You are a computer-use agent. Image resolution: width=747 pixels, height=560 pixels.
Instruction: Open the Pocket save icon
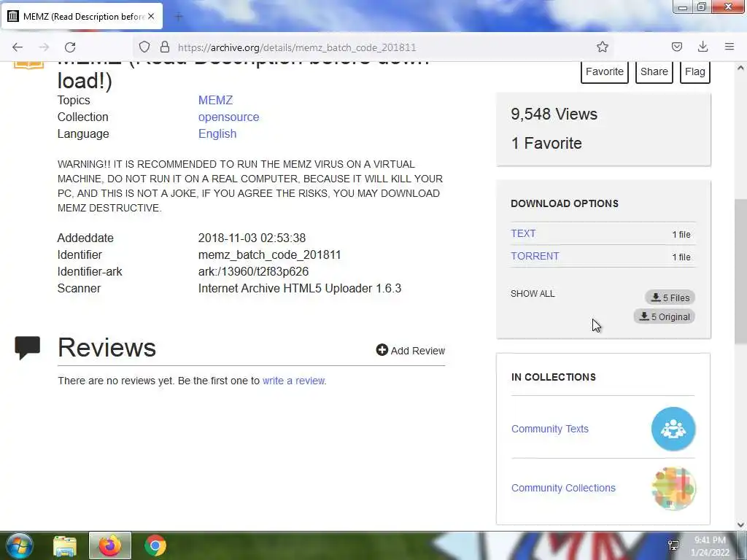(676, 47)
